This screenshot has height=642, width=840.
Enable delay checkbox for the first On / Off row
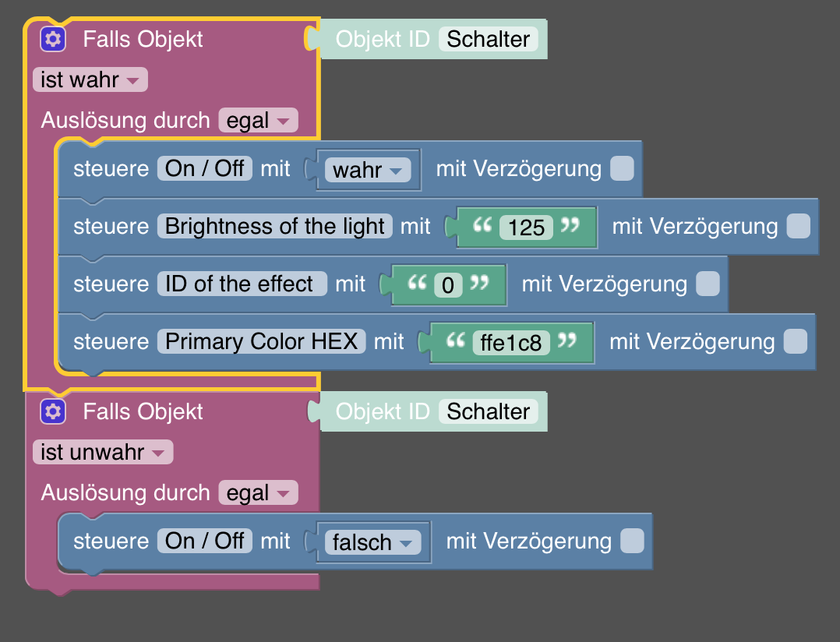coord(622,168)
